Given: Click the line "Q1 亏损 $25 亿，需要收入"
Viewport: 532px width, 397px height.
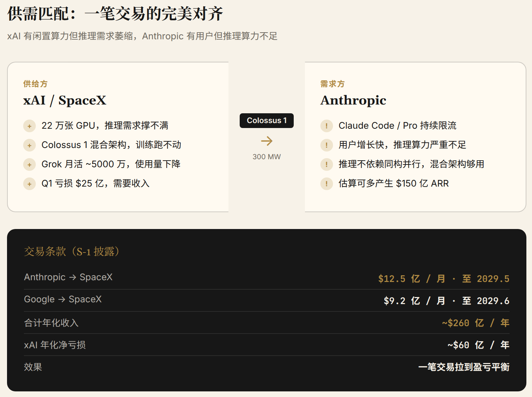Looking at the screenshot, I should tap(95, 183).
